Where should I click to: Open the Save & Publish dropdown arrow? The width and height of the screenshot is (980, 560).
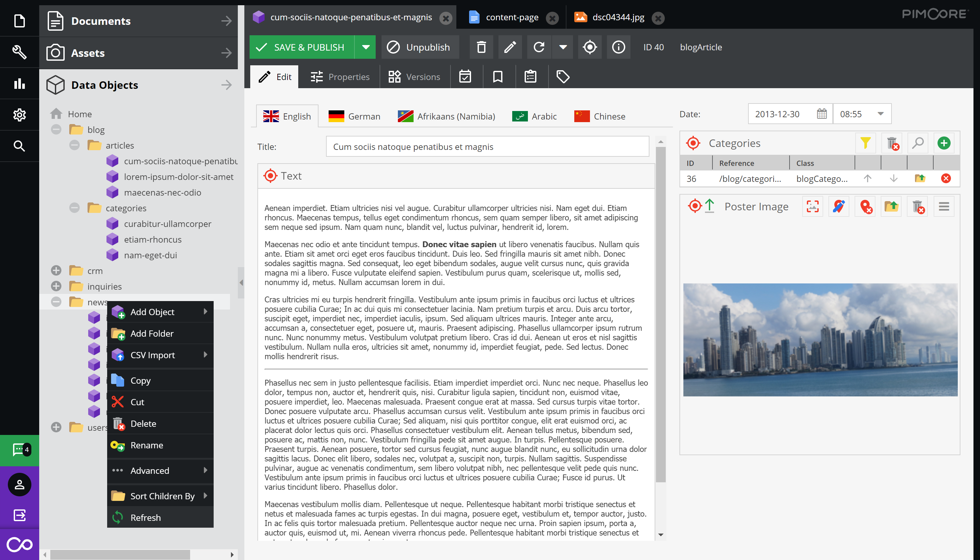point(366,47)
